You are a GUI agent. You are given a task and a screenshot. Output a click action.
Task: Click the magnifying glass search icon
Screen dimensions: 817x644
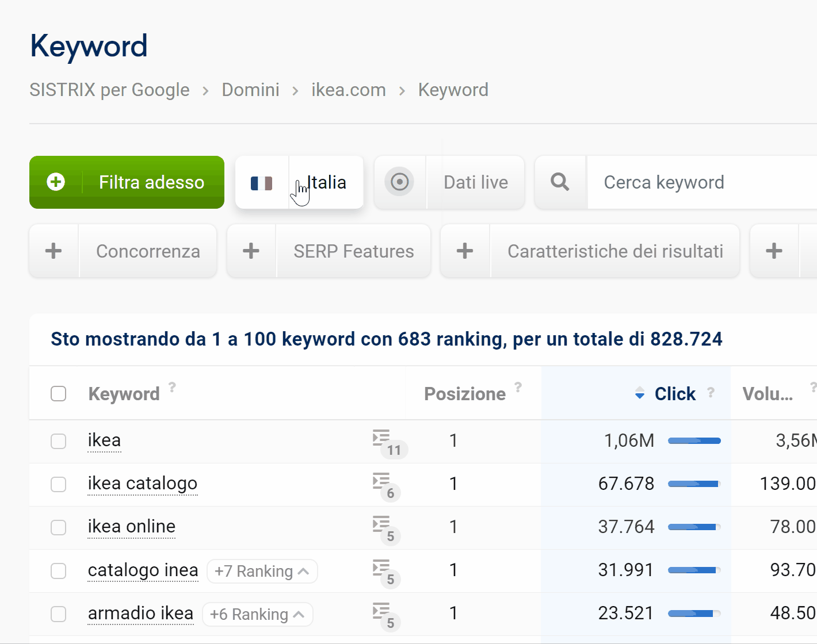pyautogui.click(x=560, y=182)
